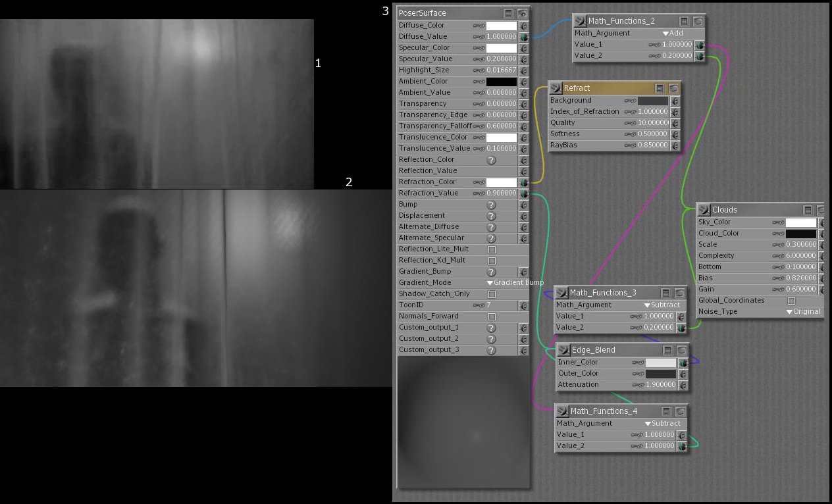The width and height of the screenshot is (832, 504).
Task: Open Math_Argument dropdown on Math_Functions_2
Action: (x=674, y=34)
